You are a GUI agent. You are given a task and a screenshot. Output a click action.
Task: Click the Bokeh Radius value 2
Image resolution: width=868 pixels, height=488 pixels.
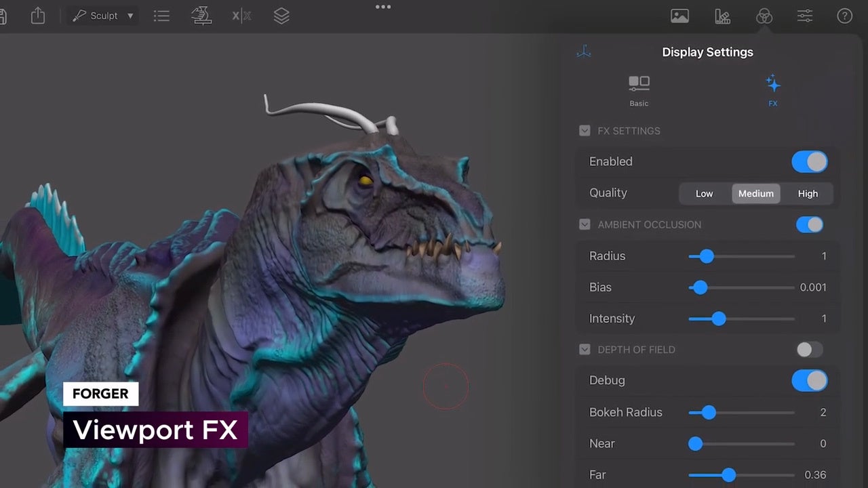click(823, 412)
